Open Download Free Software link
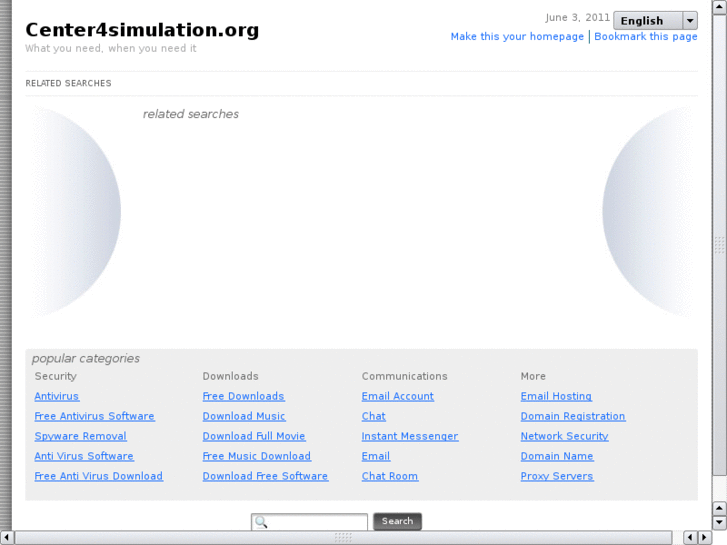The image size is (727, 545). [x=266, y=476]
